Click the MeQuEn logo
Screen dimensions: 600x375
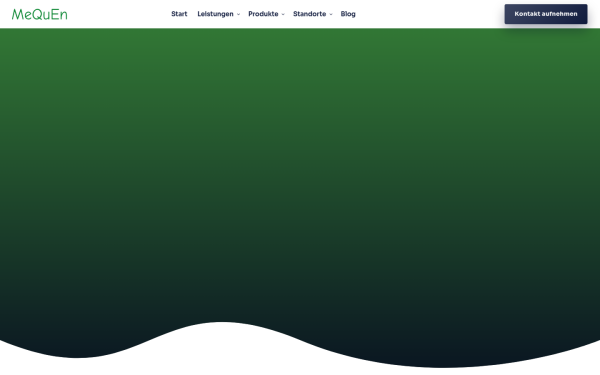pos(39,15)
